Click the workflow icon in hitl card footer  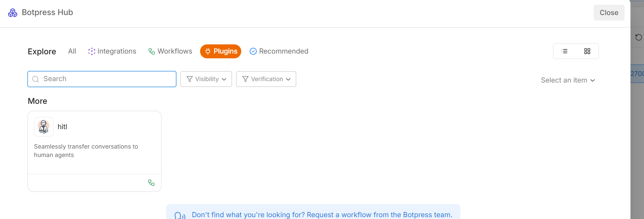(x=151, y=183)
